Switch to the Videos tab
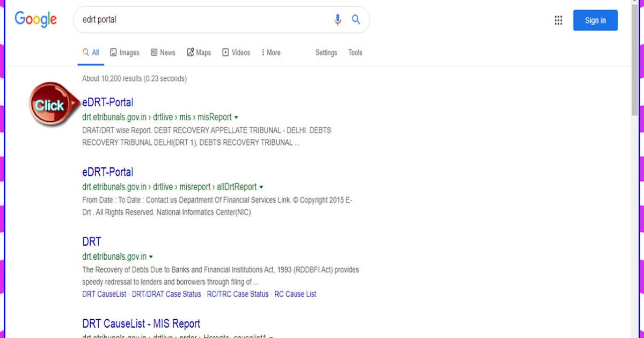The height and width of the screenshot is (338, 644). 236,53
